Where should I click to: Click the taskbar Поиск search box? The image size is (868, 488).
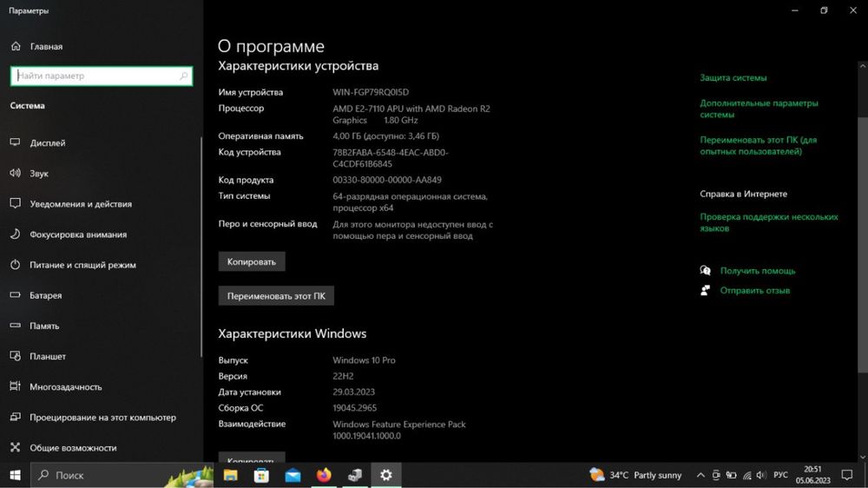(122, 475)
